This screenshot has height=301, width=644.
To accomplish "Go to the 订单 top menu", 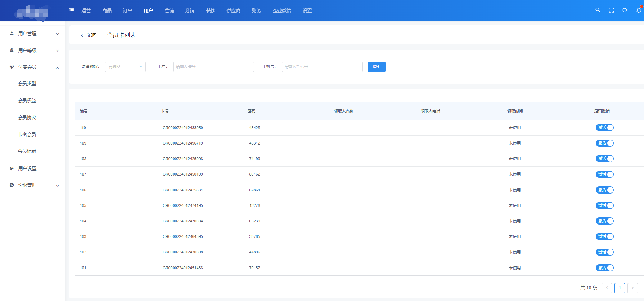I will pyautogui.click(x=128, y=10).
